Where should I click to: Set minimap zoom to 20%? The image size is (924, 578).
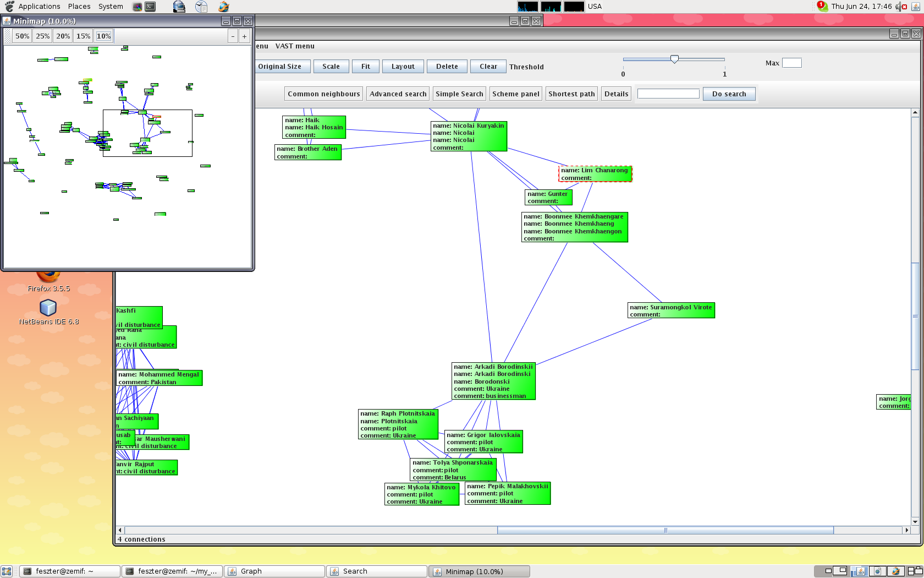[x=63, y=36]
